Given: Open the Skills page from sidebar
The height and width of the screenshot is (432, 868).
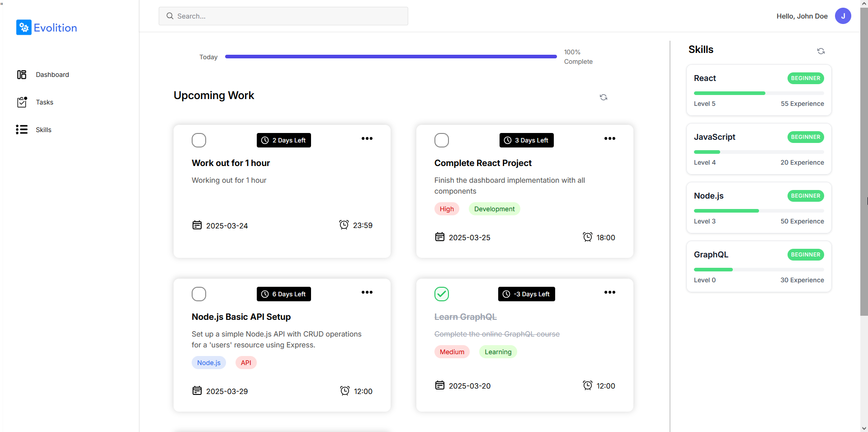Looking at the screenshot, I should (x=44, y=130).
